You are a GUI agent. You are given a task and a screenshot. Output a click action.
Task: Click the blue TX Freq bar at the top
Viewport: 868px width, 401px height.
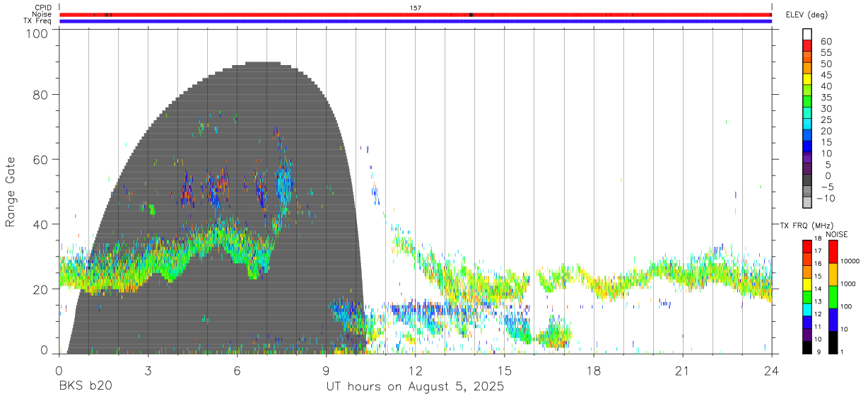416,21
